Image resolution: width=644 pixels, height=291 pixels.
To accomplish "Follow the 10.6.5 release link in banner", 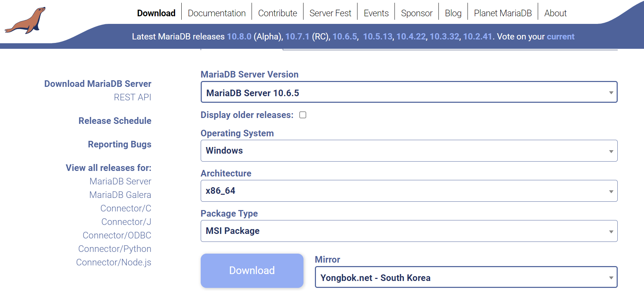I will click(345, 37).
